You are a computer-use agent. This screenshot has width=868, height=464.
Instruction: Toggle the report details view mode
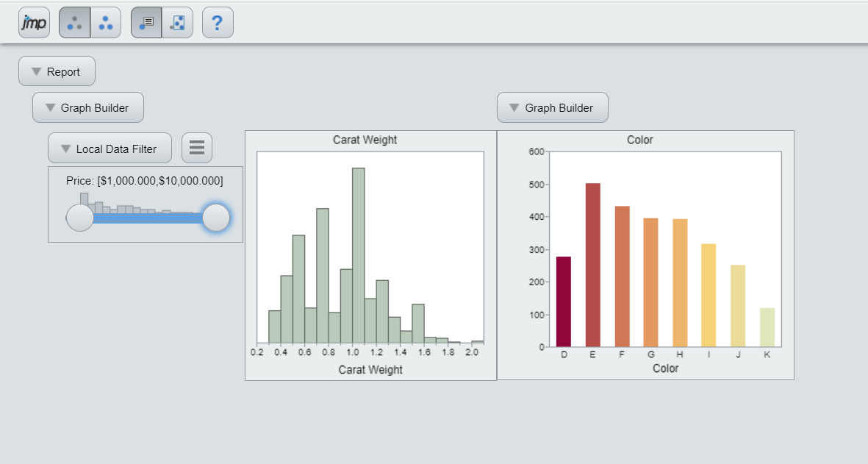click(x=146, y=22)
